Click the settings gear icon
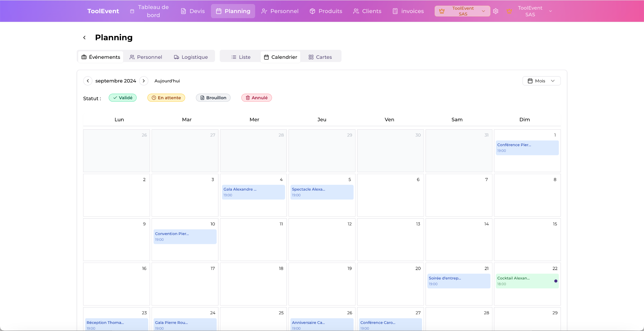644x331 pixels. pos(496,11)
